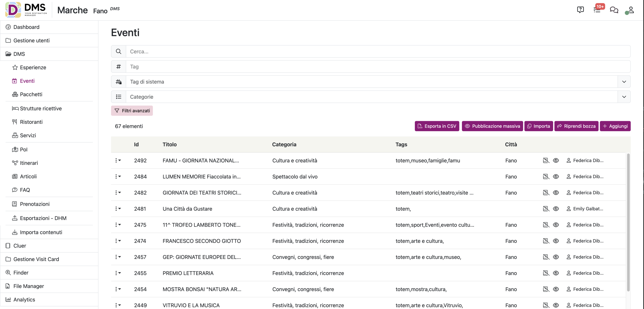Click the DMS logo
The width and height of the screenshot is (644, 309).
[x=26, y=10]
